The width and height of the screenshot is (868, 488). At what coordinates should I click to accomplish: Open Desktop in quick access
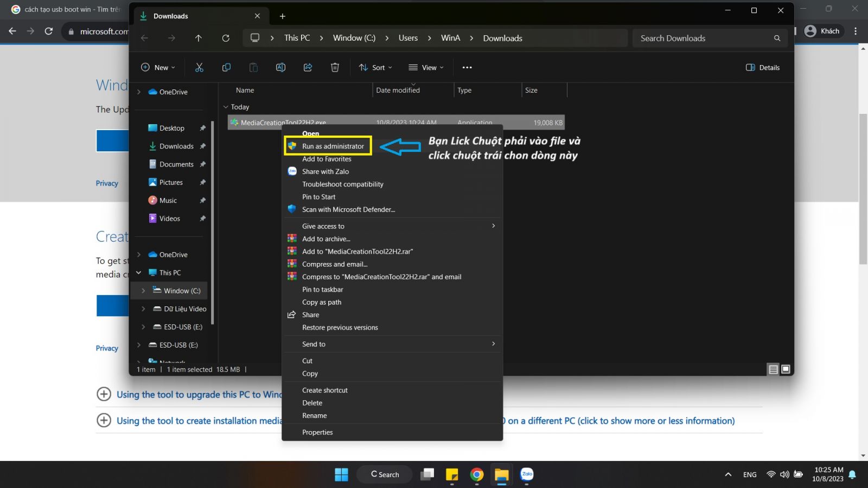pyautogui.click(x=170, y=128)
